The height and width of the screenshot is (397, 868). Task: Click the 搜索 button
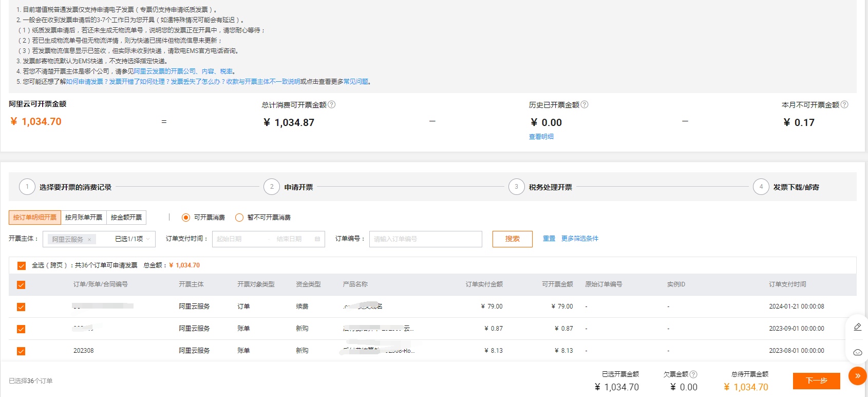(512, 239)
